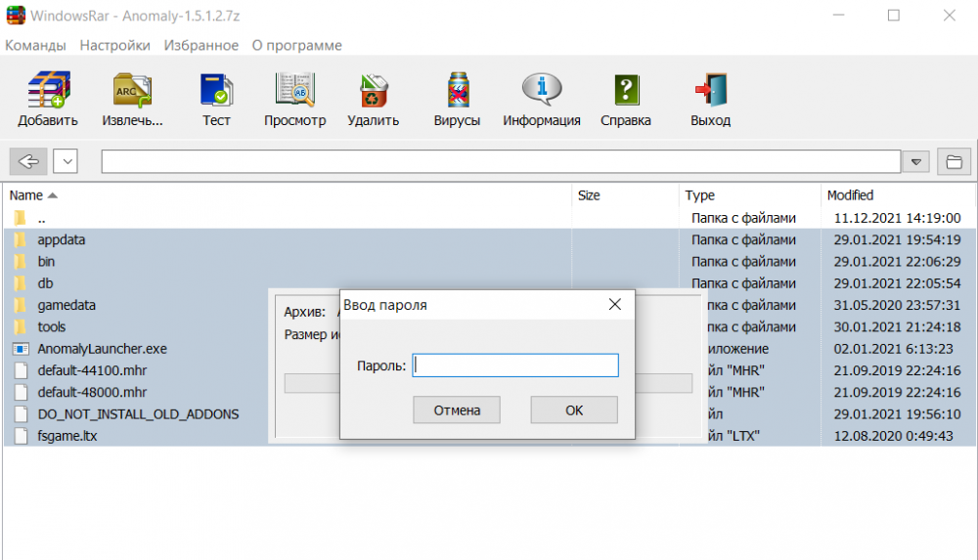Run the Тест archive check icon

[216, 91]
